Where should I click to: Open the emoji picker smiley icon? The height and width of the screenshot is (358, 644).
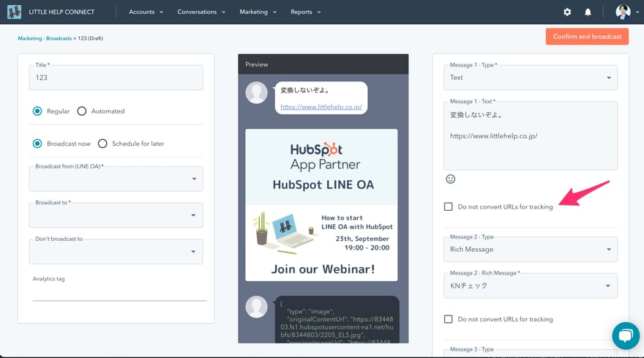pyautogui.click(x=451, y=179)
